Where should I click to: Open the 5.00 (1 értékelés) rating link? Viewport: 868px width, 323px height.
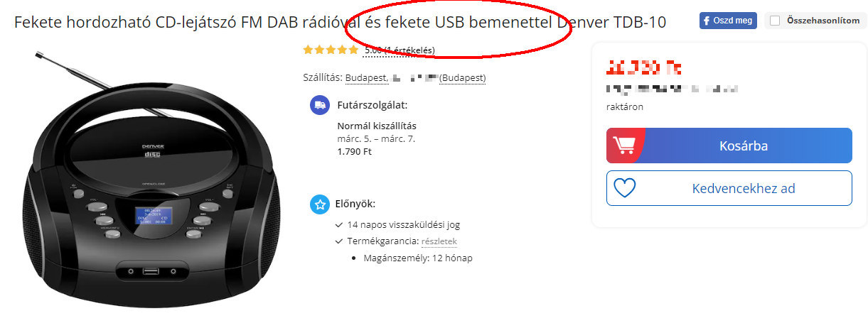pyautogui.click(x=400, y=50)
